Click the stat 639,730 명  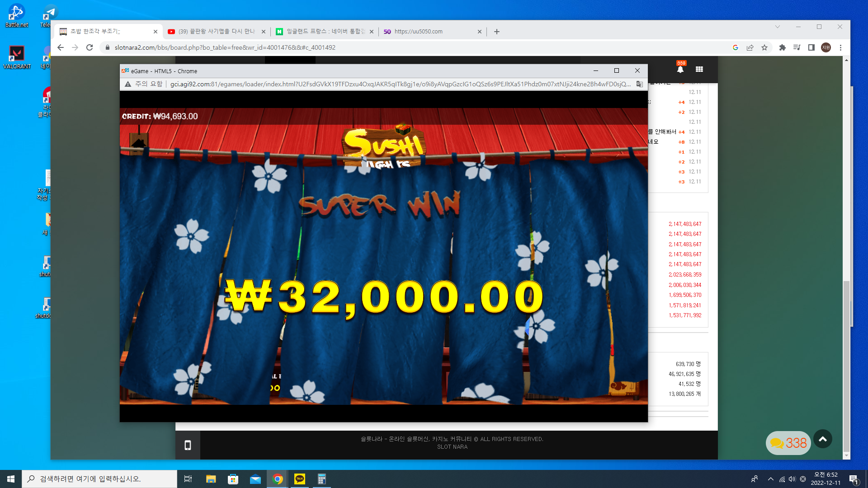tap(688, 364)
